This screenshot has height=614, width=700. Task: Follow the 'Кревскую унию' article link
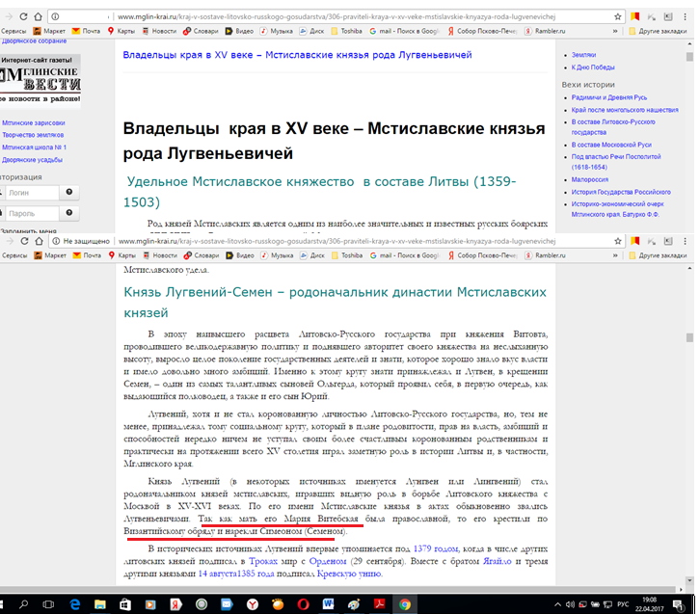[x=349, y=574]
